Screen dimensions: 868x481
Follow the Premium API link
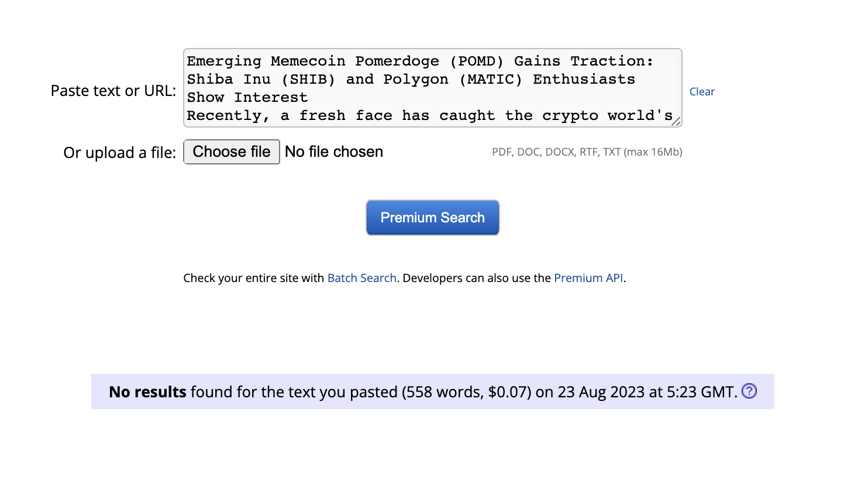coord(588,278)
